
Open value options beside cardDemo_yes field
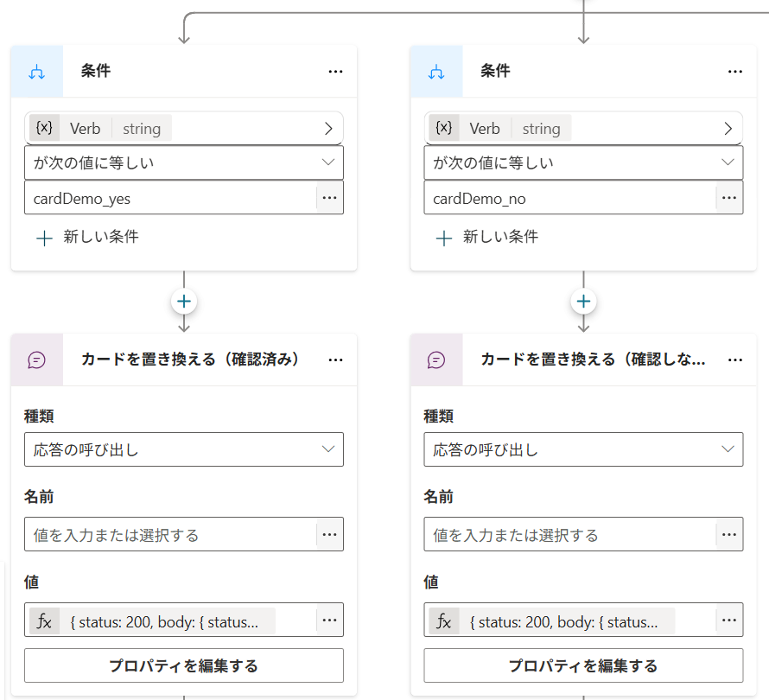[329, 198]
